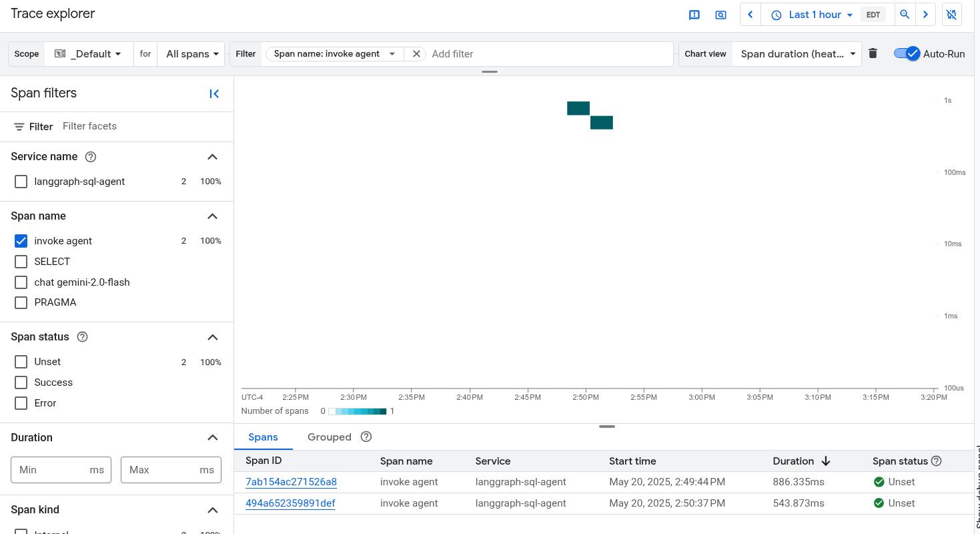
Task: Delete filters with the trash icon
Action: (873, 53)
